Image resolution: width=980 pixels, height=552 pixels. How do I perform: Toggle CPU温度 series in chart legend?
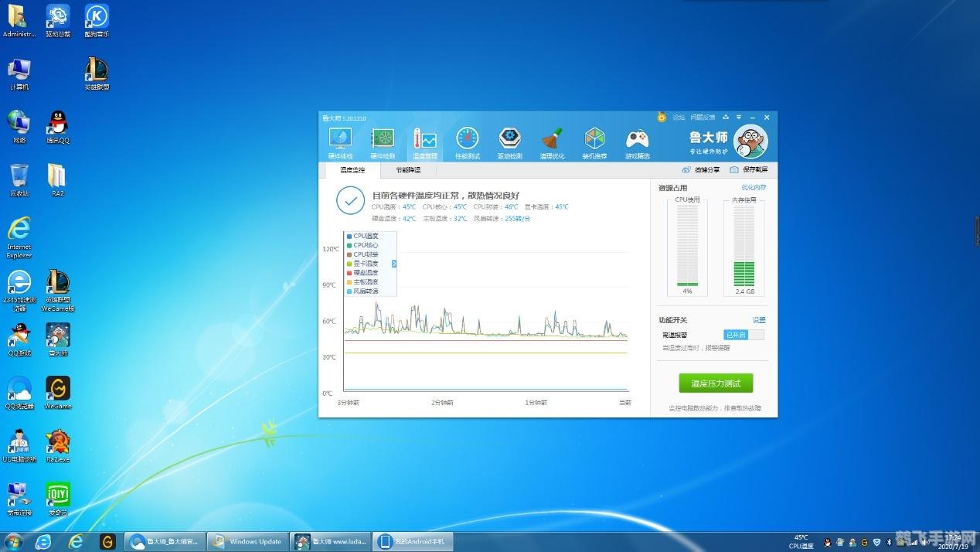point(366,236)
